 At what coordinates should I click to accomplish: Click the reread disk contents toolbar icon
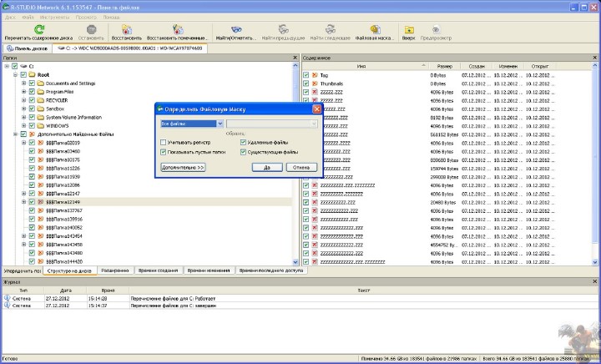point(38,29)
